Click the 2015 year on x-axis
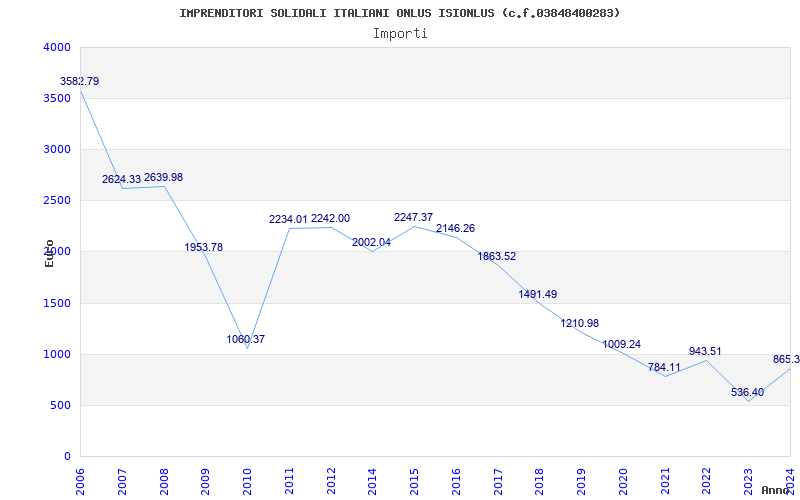 415,479
